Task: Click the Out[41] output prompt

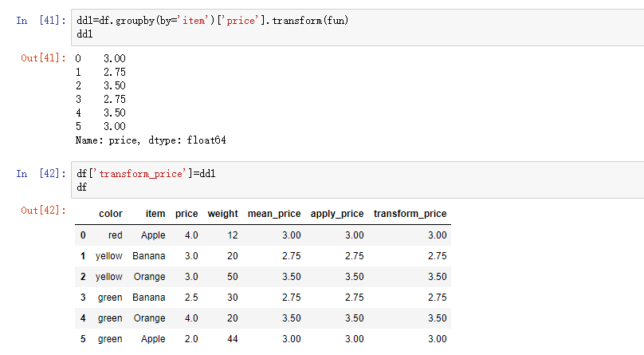Action: [43, 58]
